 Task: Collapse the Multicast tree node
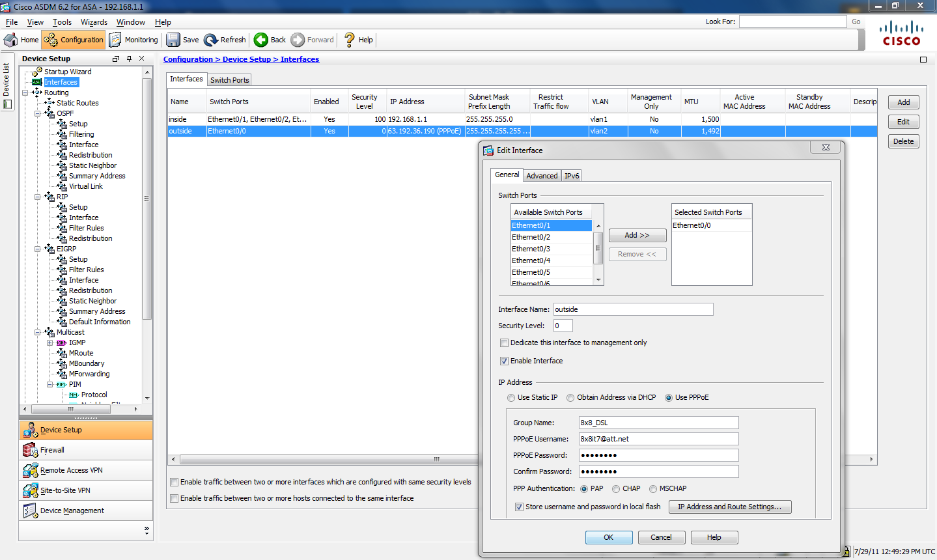[x=38, y=332]
